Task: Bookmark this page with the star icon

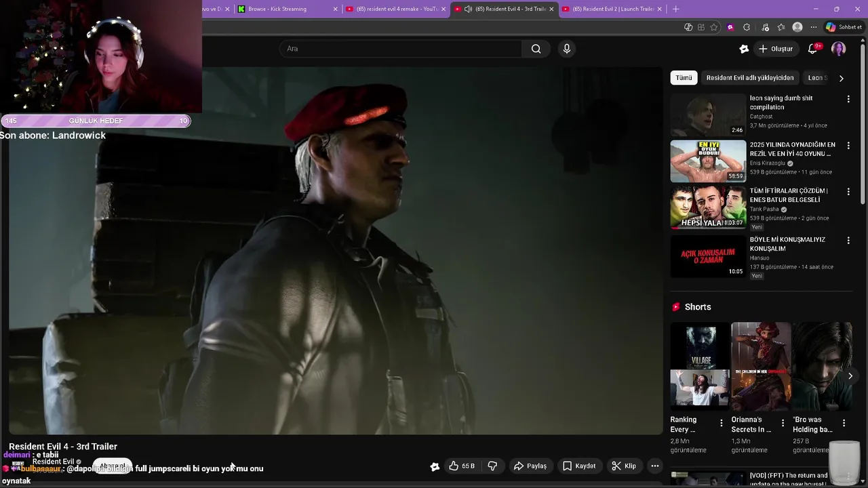Action: coord(714,27)
